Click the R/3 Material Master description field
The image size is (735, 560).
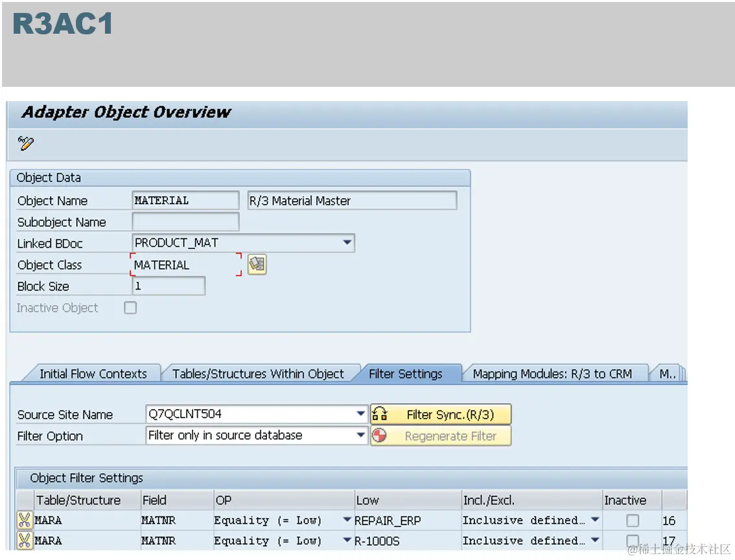(x=352, y=200)
